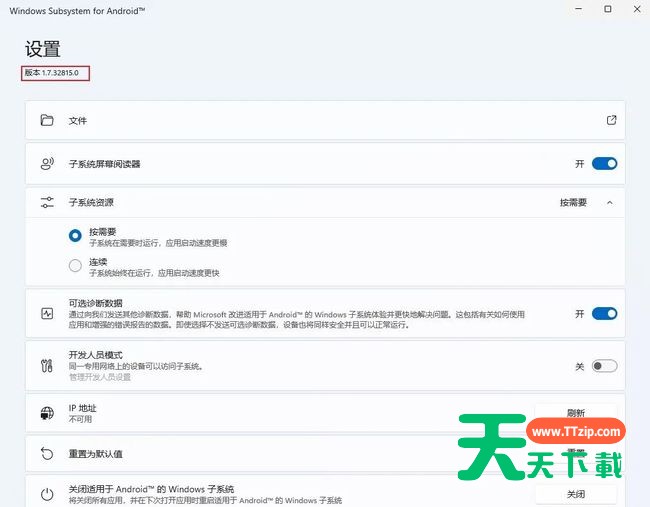Click the 版本 1.7.32815.0 version text

(x=51, y=73)
